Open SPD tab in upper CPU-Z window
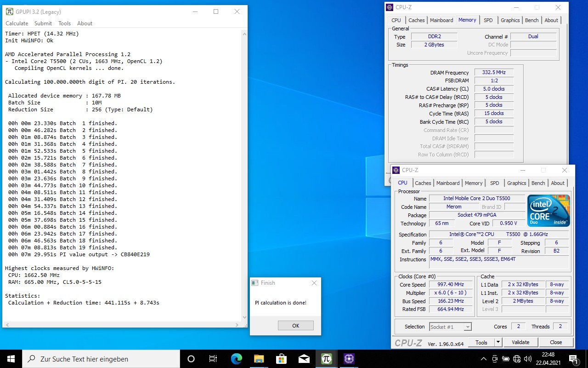Viewport: 588px width, 368px height. pyautogui.click(x=488, y=20)
